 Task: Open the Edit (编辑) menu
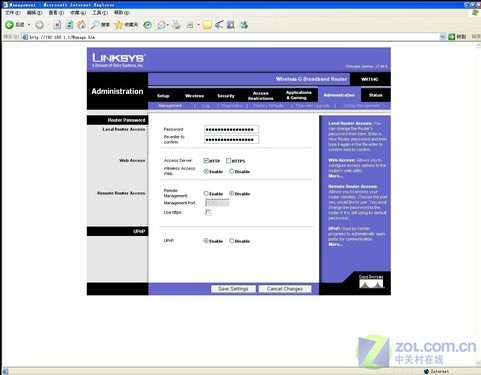34,13
